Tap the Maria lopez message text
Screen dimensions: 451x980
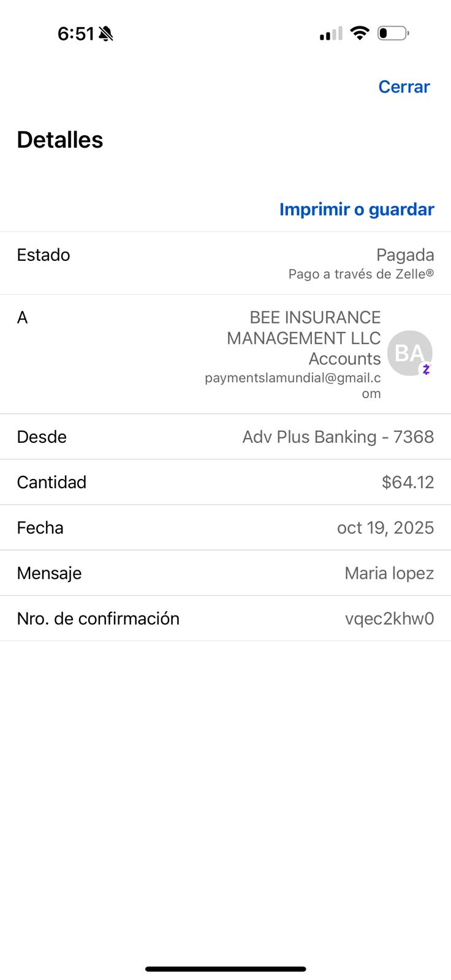point(389,573)
